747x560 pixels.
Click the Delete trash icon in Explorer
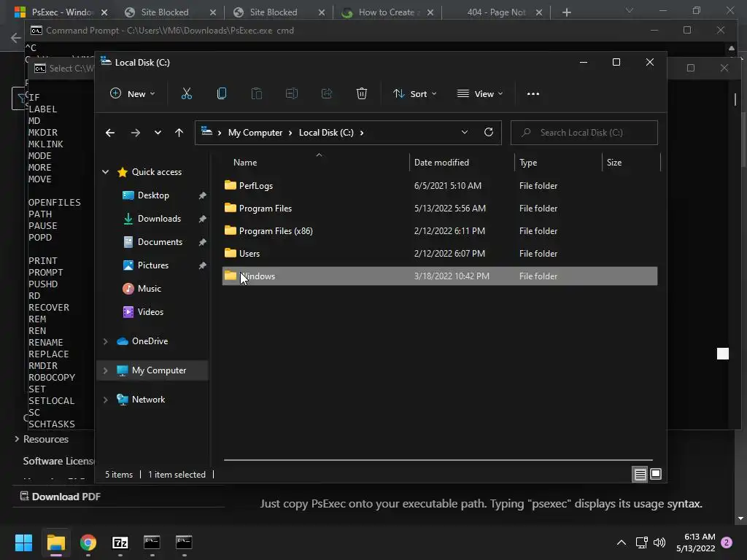tap(362, 94)
